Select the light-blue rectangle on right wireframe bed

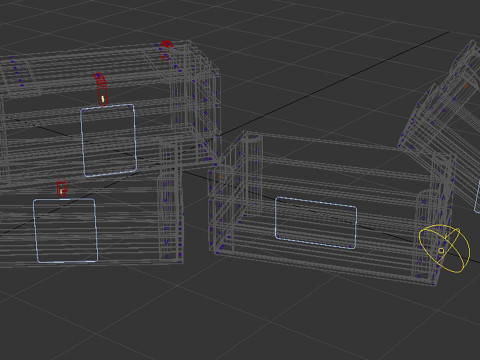click(316, 223)
